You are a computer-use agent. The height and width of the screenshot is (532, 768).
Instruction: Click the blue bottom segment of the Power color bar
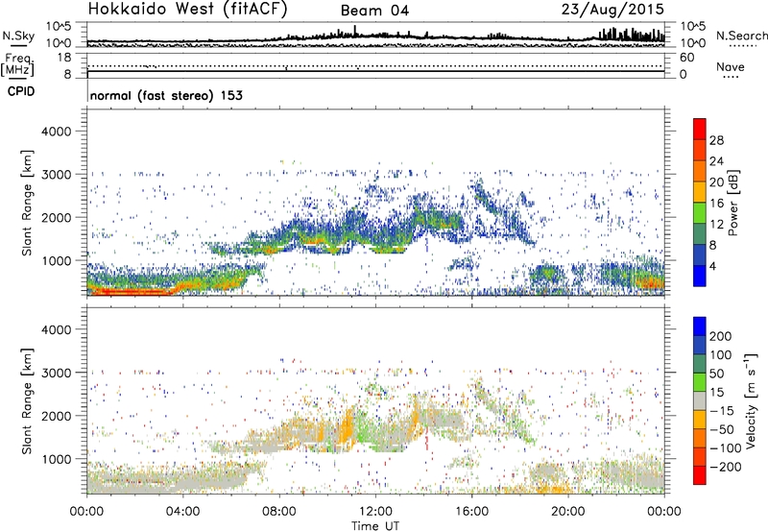coord(700,276)
